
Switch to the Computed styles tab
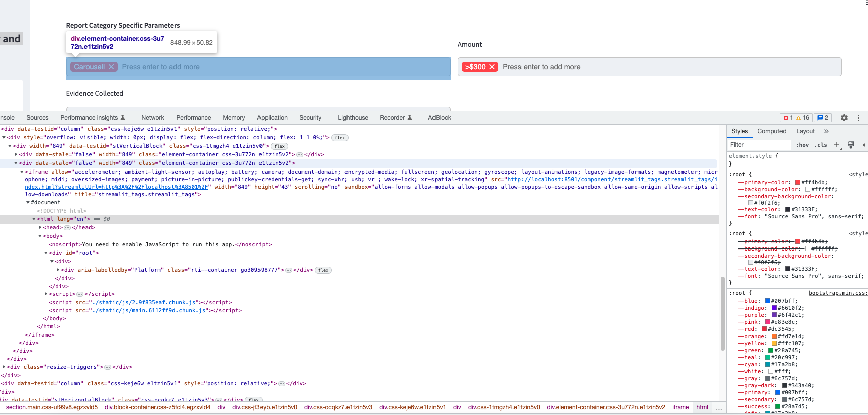[771, 131]
